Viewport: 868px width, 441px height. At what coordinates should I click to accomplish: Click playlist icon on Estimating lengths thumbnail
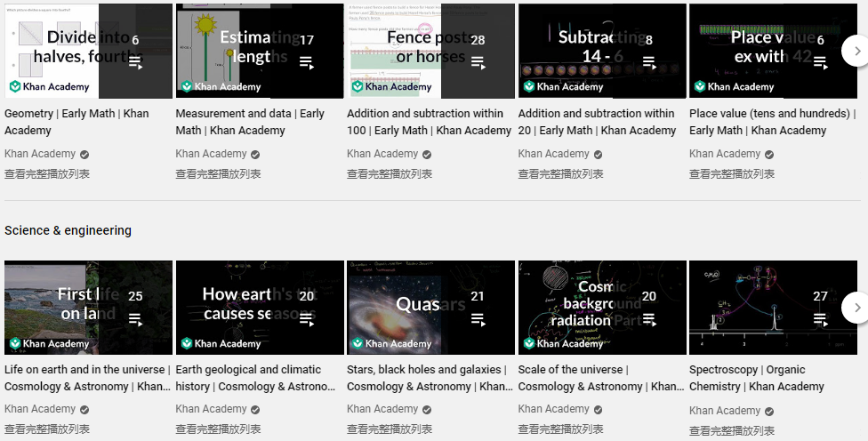point(307,62)
